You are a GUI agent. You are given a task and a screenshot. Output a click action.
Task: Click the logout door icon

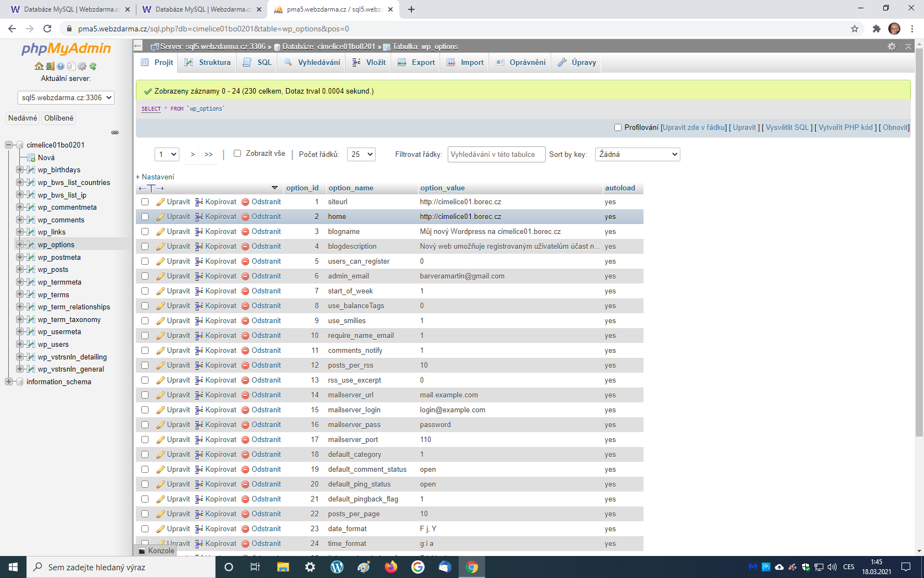[x=50, y=67]
